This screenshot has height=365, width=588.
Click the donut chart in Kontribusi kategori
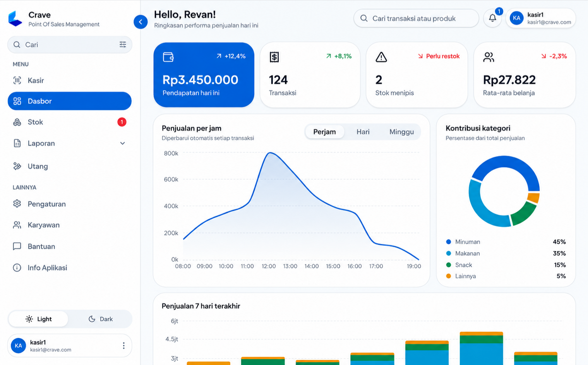504,191
